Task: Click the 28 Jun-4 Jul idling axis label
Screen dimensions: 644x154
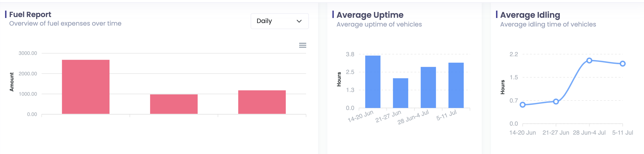Action: point(589,133)
